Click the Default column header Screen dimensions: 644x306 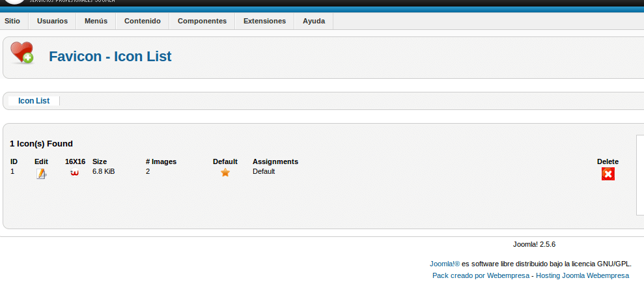(225, 162)
